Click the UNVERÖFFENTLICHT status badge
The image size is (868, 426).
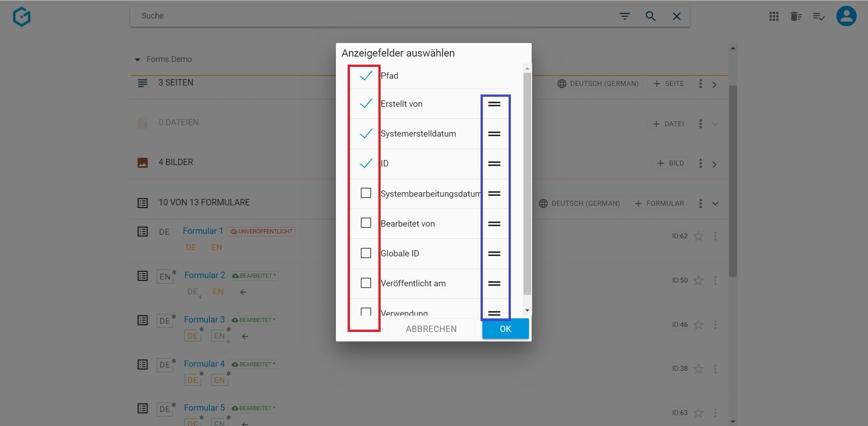(261, 232)
